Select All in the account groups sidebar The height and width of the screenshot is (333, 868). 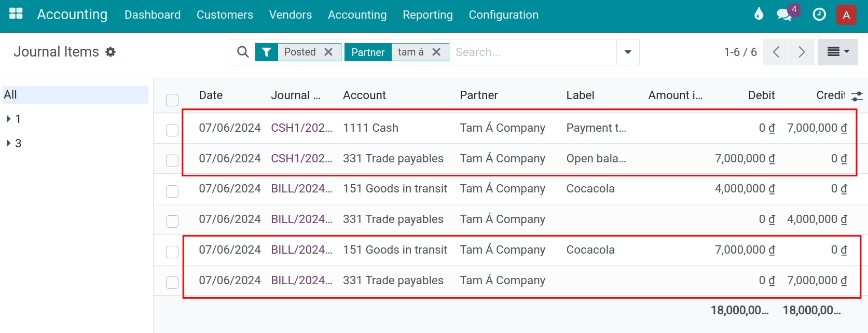click(x=76, y=95)
